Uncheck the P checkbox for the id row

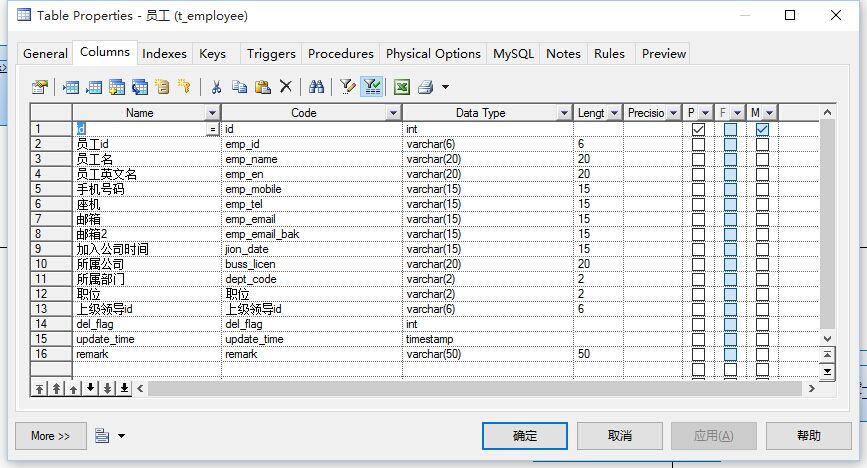pos(698,129)
